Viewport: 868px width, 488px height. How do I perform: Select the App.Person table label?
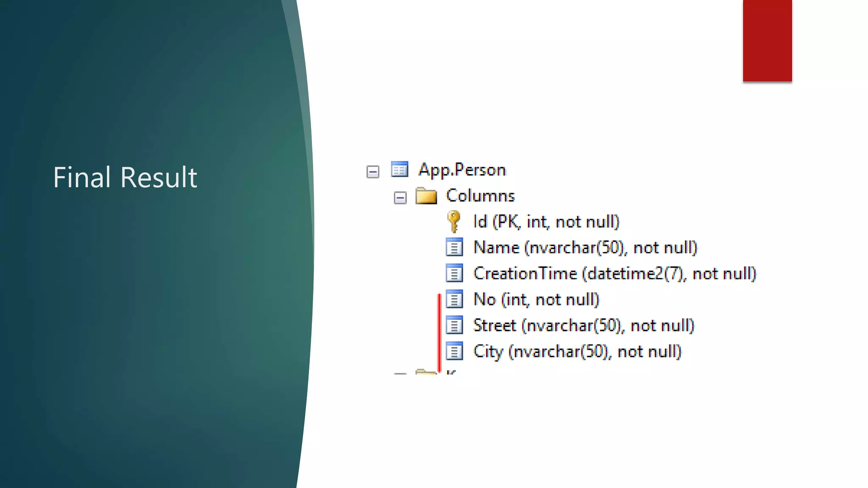(462, 170)
